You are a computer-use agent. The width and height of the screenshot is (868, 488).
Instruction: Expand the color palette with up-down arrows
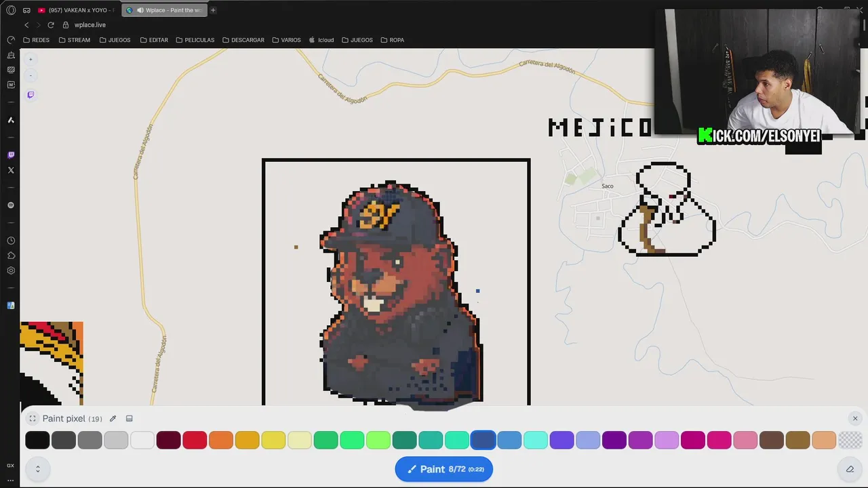pyautogui.click(x=37, y=469)
